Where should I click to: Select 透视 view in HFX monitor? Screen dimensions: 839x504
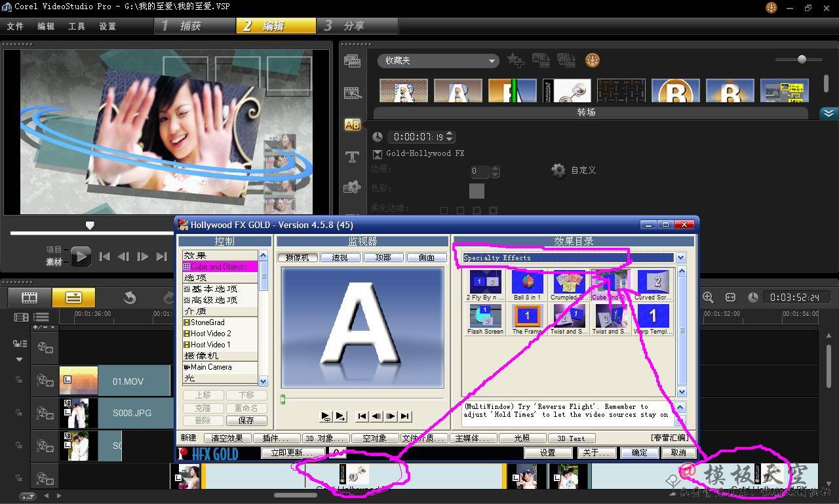340,258
